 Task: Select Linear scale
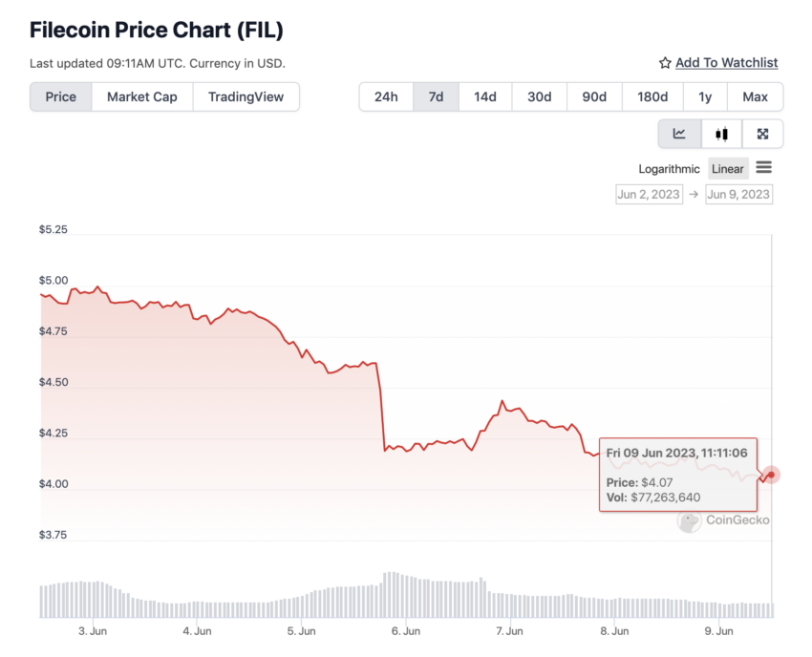tap(728, 169)
